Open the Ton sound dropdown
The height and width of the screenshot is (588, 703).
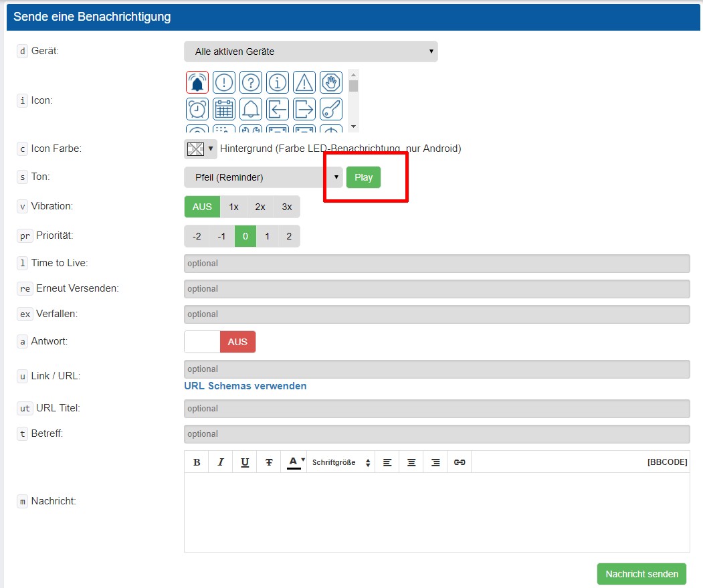point(263,177)
